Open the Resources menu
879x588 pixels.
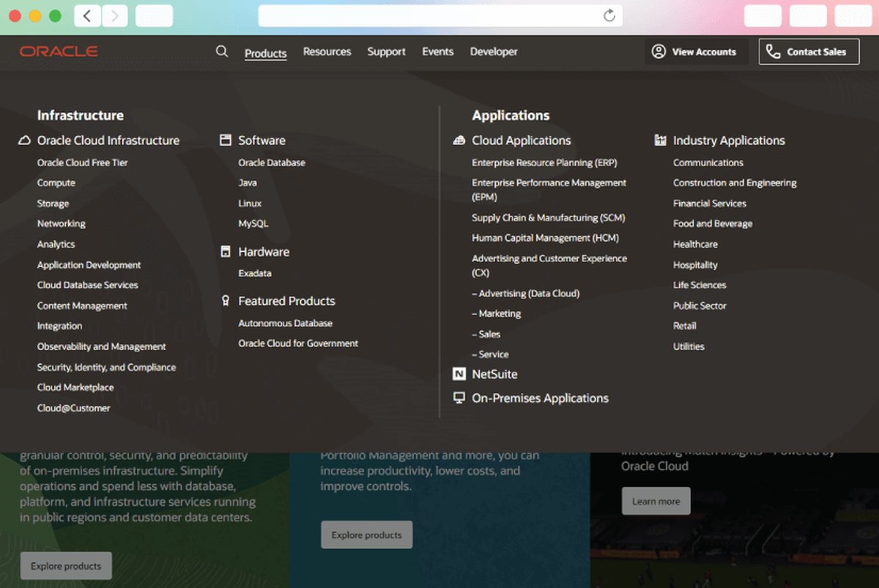coord(327,52)
